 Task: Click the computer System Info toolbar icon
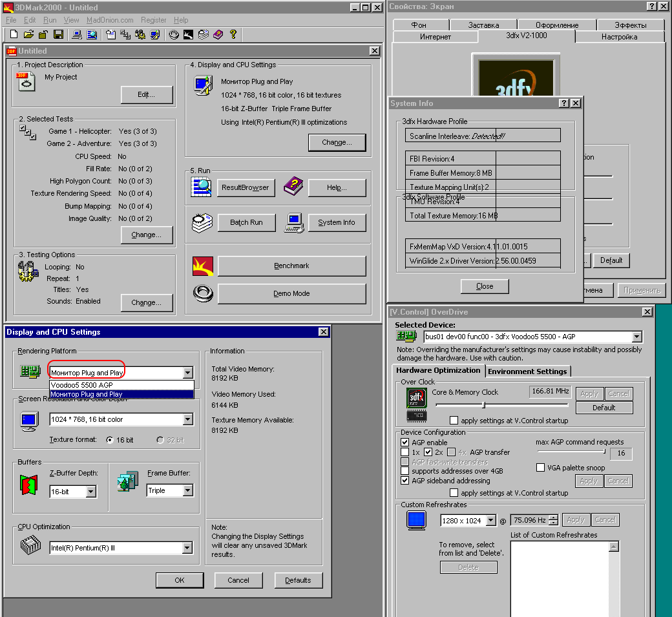click(77, 35)
